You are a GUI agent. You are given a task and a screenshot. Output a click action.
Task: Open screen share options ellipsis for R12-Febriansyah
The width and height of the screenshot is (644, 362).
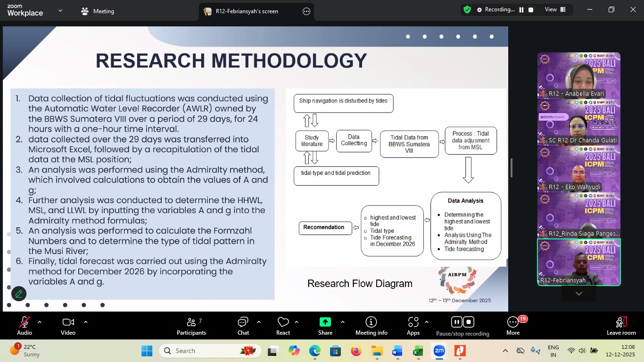coord(306,11)
